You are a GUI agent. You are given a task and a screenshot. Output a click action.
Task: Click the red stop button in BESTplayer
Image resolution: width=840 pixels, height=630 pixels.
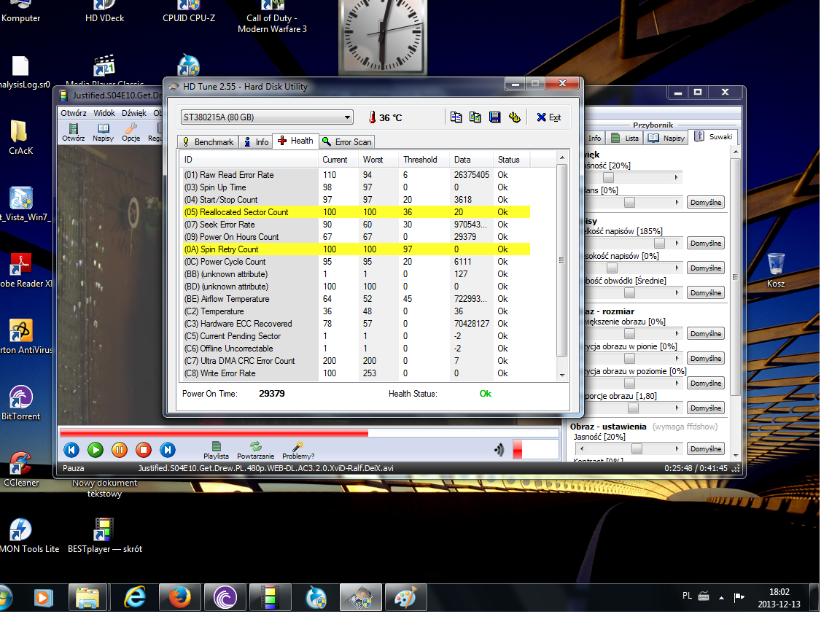[144, 450]
